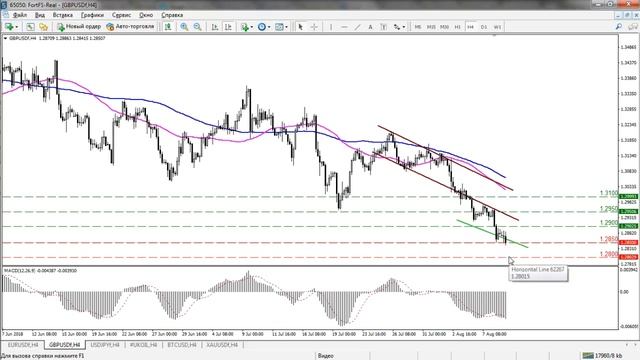Toggle the Авто-торговля button
Image resolution: width=640 pixels, height=360 pixels.
(130, 27)
